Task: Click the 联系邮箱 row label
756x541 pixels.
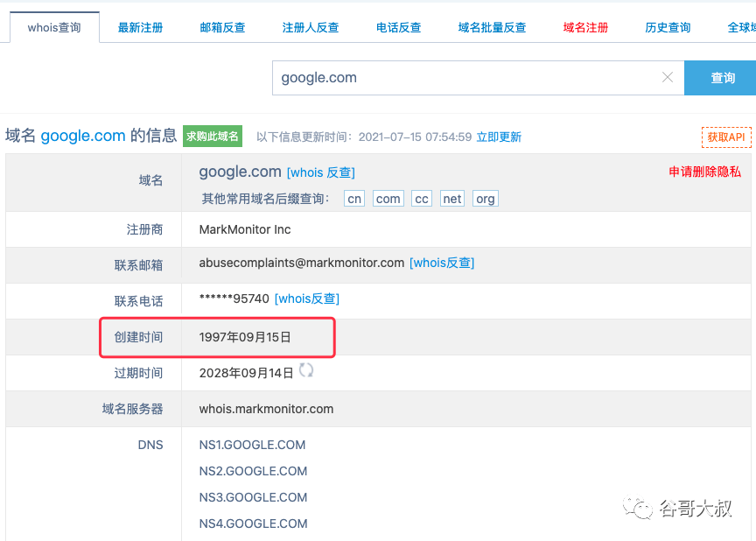Action: coord(138,265)
